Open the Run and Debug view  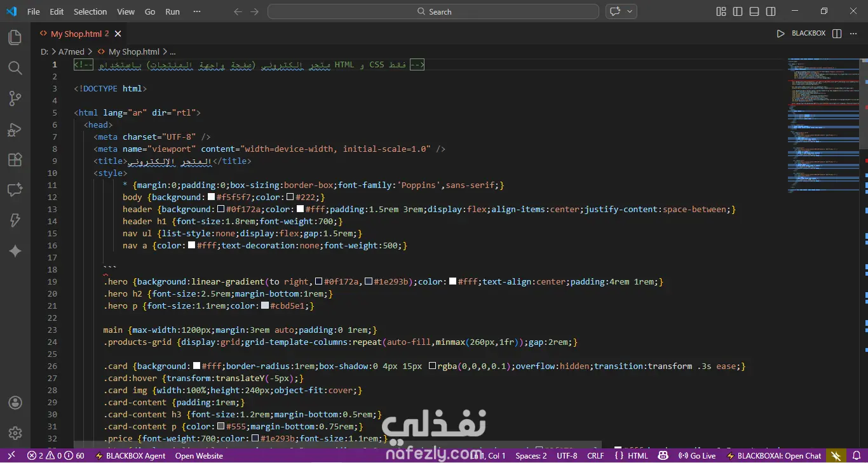(x=15, y=130)
